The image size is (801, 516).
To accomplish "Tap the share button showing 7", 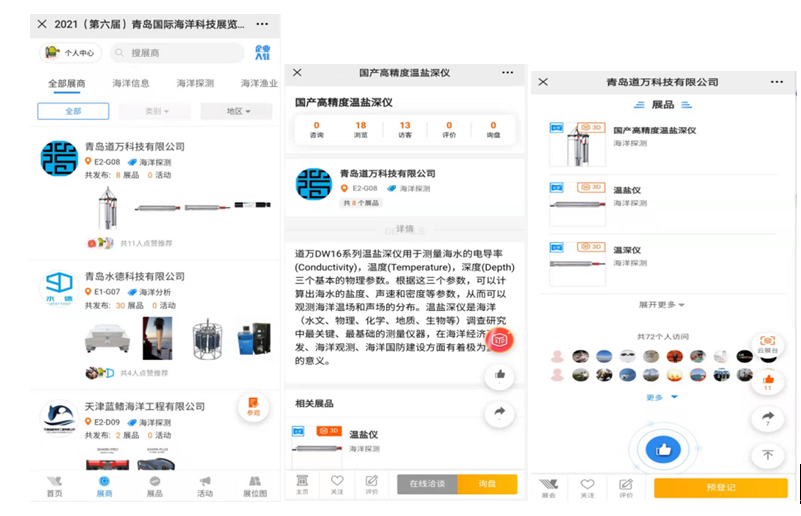I will [767, 418].
